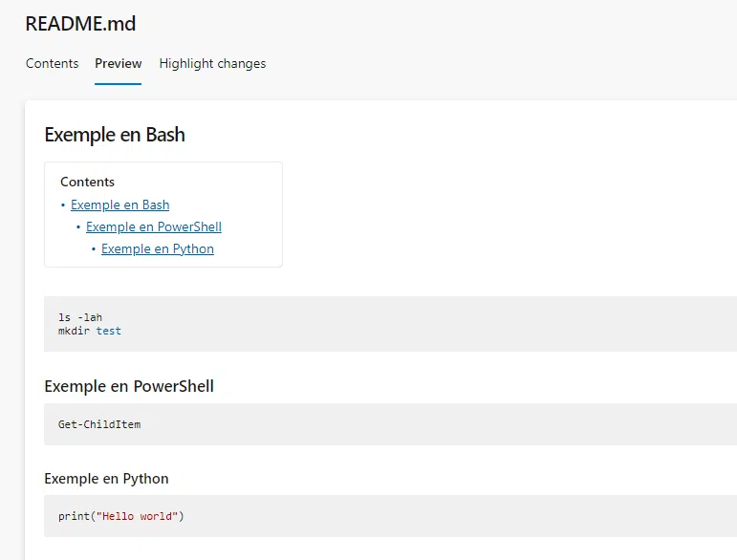Click the bullet beside 'Exemple en Bash' link
The height and width of the screenshot is (560, 737).
63,205
